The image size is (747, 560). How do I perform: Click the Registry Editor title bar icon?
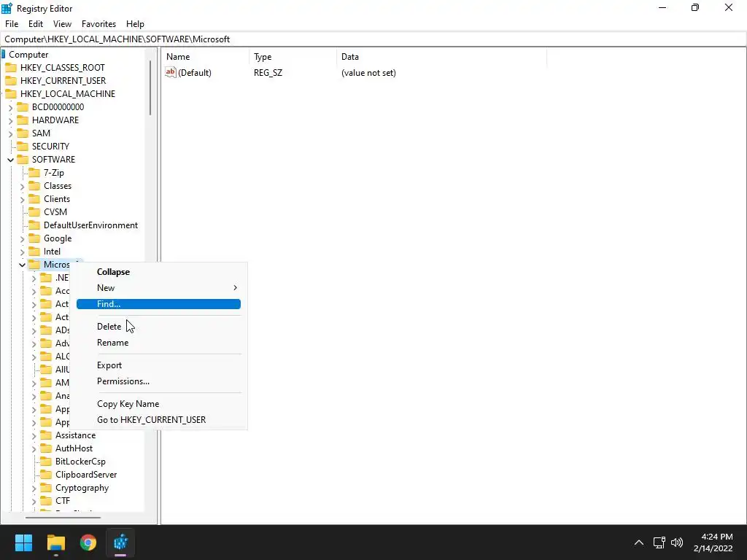[x=7, y=8]
